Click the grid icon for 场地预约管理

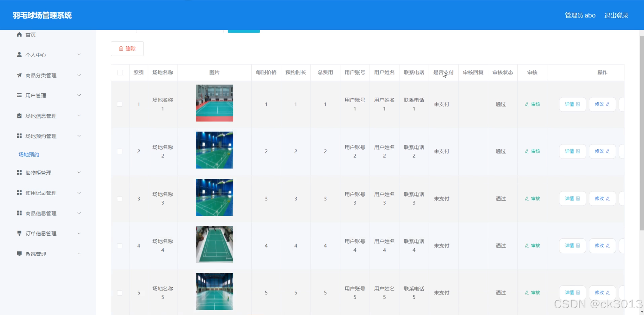19,136
